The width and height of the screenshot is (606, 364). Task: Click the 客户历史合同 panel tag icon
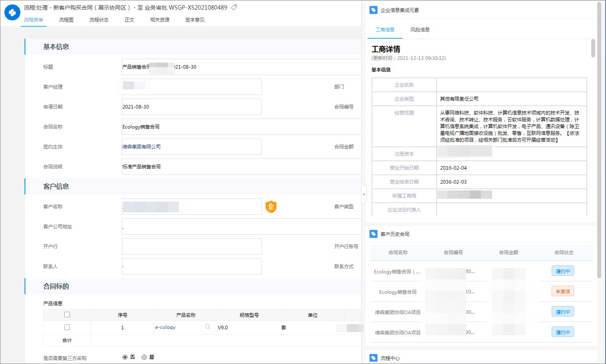pos(374,234)
